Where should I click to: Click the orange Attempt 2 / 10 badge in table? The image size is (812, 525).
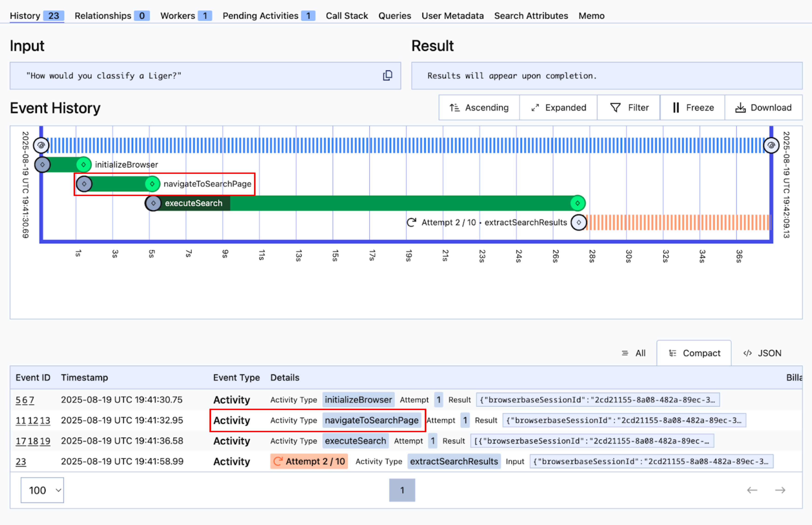(309, 461)
